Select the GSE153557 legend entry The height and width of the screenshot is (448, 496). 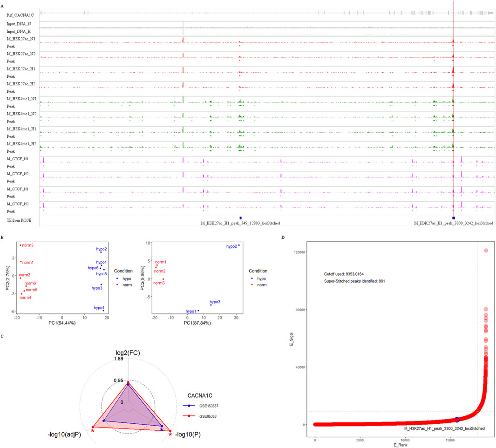pos(209,406)
